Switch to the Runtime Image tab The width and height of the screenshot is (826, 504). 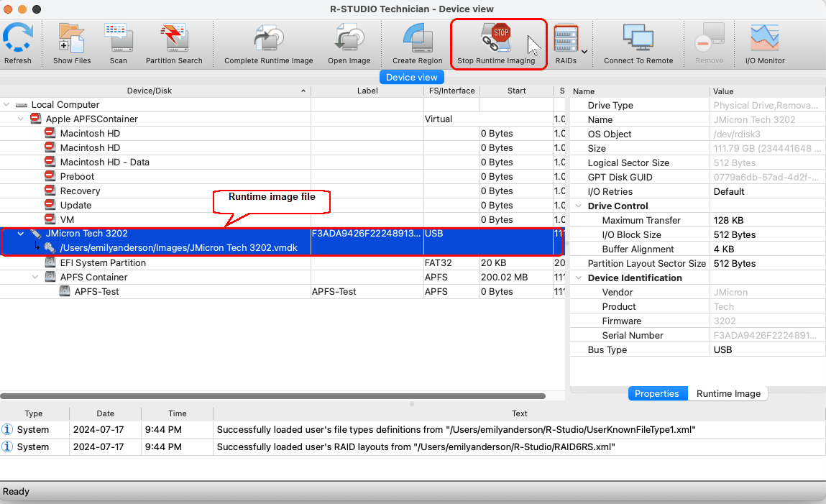728,393
